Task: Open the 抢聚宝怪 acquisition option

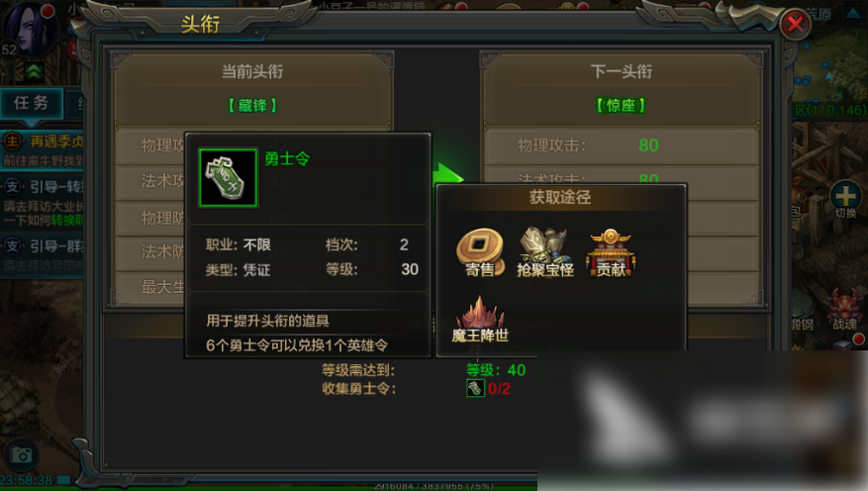Action: point(545,252)
